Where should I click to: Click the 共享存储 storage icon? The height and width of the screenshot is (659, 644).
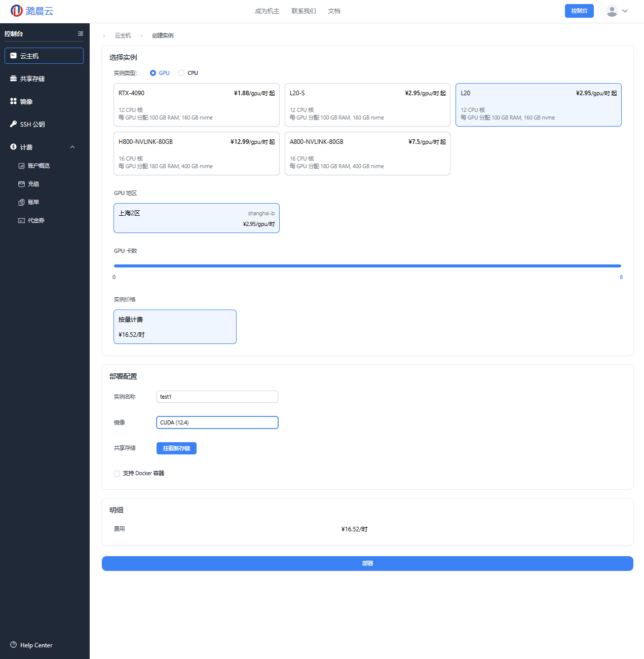pos(14,79)
